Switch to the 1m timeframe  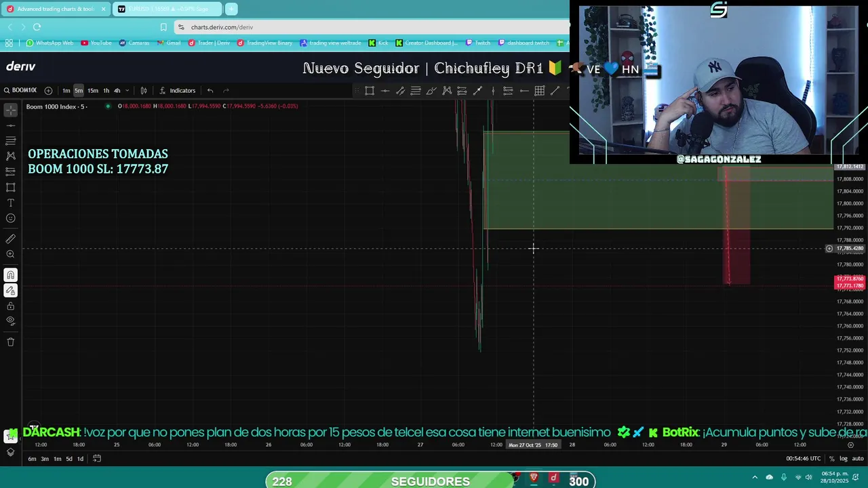[66, 91]
